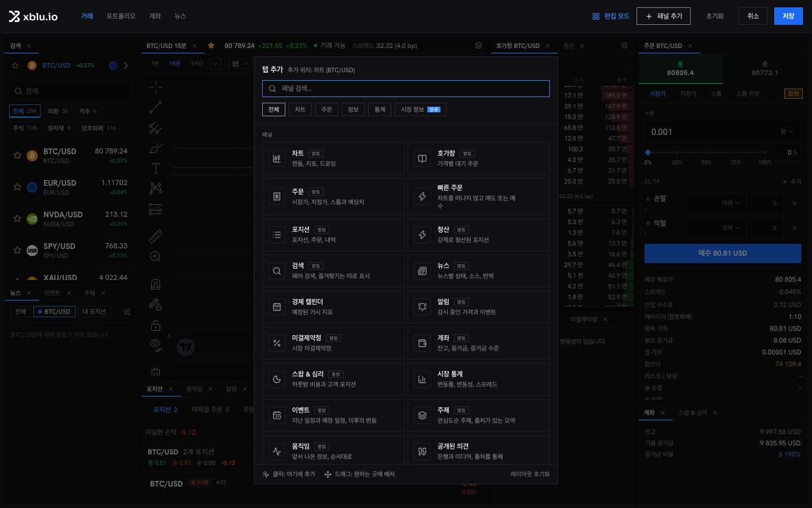Add the 포지션 positions panel
Image resolution: width=812 pixels, height=508 pixels.
click(333, 235)
